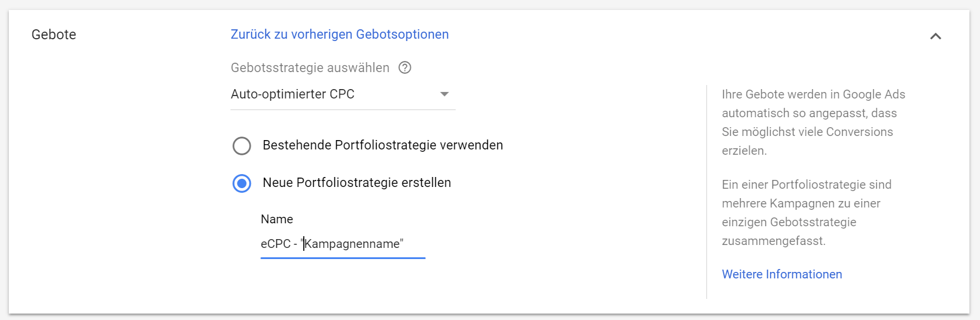Open the Weitere Informationen link
The width and height of the screenshot is (980, 320).
tap(782, 274)
